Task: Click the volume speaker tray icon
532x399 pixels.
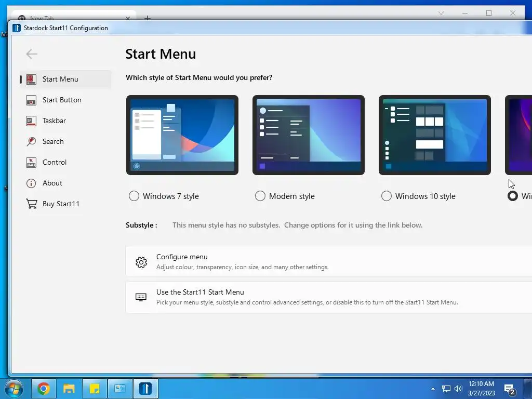Action: coord(458,389)
